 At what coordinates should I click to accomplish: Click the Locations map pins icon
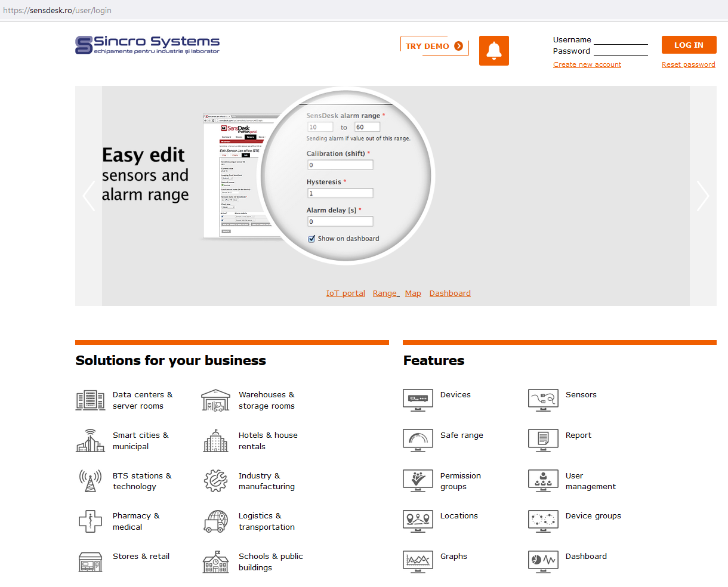418,521
